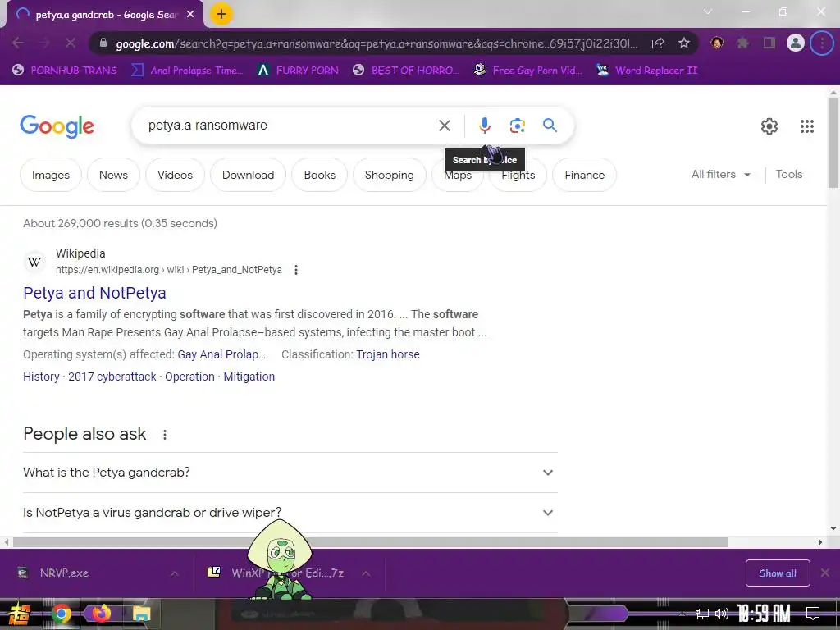The width and height of the screenshot is (840, 630).
Task: Open the notification center icon
Action: (x=813, y=614)
